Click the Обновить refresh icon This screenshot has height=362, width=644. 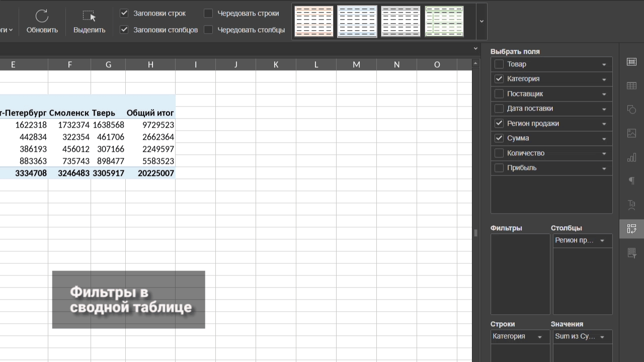(42, 16)
